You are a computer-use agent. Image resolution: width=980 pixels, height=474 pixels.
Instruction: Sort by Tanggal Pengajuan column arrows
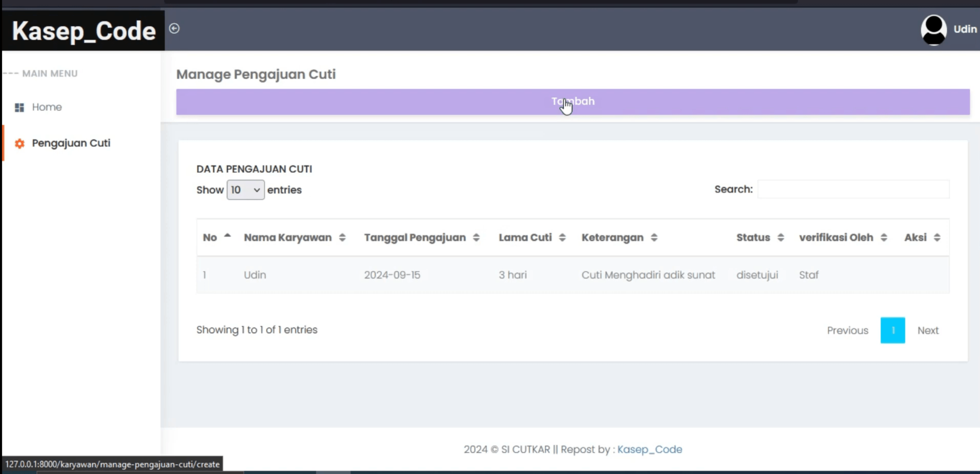click(476, 237)
